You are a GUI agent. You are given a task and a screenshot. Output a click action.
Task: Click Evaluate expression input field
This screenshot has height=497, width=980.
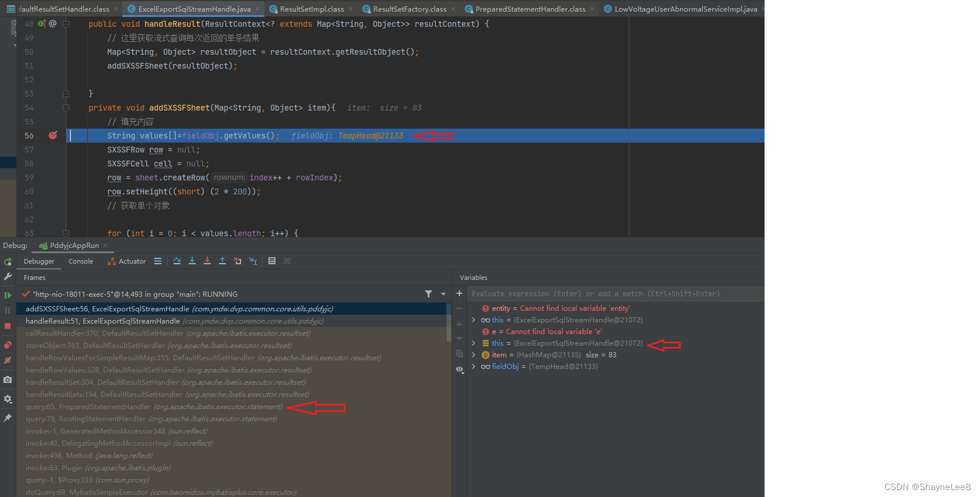click(614, 294)
